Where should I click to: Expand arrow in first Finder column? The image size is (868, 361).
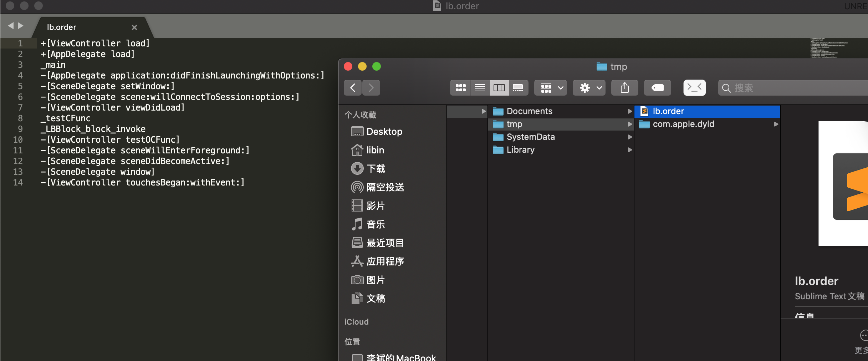point(484,111)
